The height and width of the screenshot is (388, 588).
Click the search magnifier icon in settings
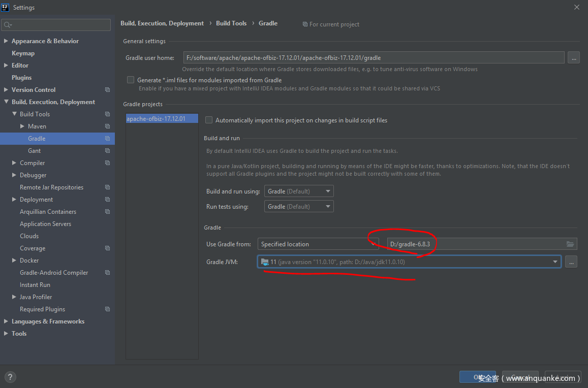point(8,25)
